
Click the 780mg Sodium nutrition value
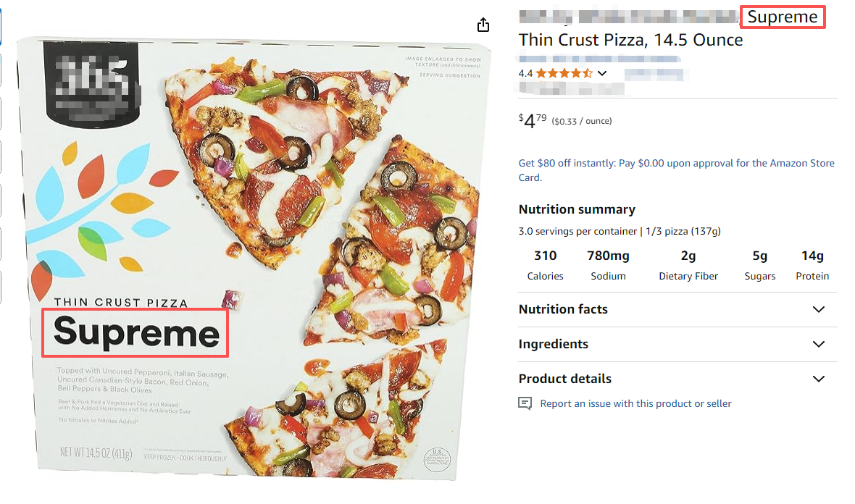[x=608, y=256]
